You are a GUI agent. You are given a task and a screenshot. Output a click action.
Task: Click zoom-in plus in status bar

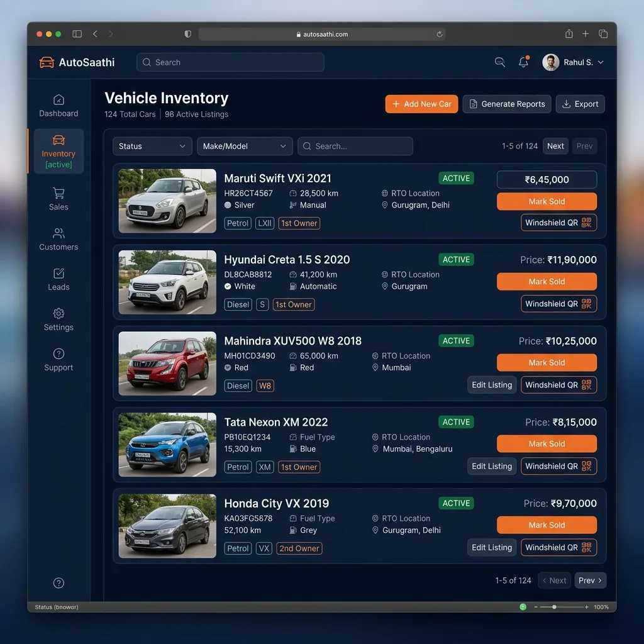[x=587, y=607]
